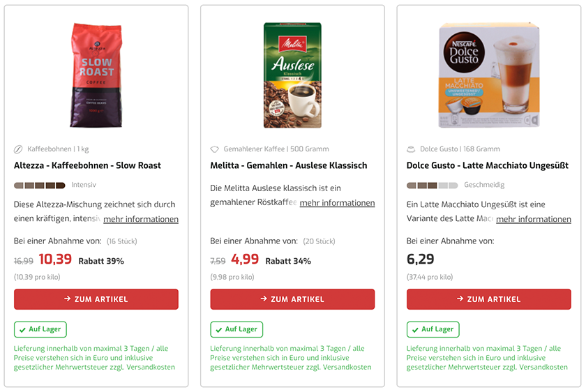Show more info for Dolce Gusto Latte Macchiato

coord(534,219)
